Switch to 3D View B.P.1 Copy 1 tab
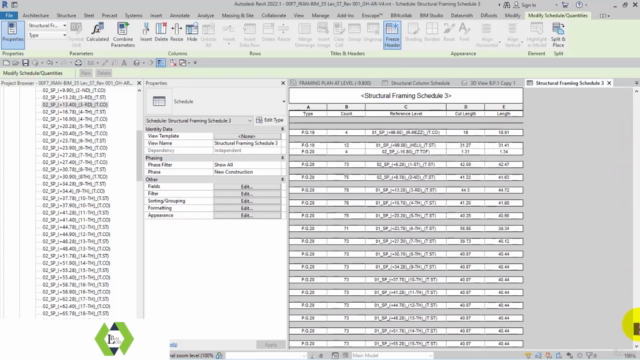The image size is (640, 360). point(489,83)
